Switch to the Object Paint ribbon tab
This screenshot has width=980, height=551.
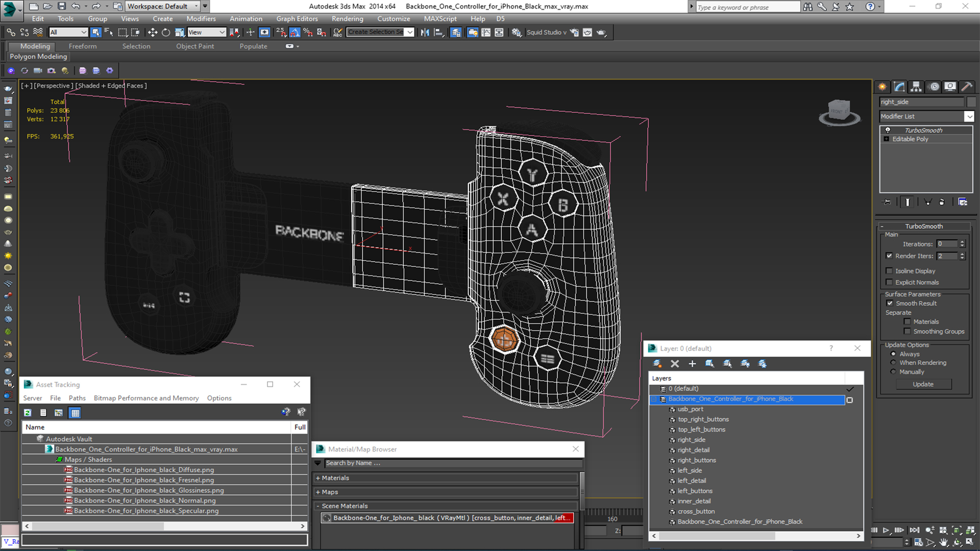pos(195,46)
